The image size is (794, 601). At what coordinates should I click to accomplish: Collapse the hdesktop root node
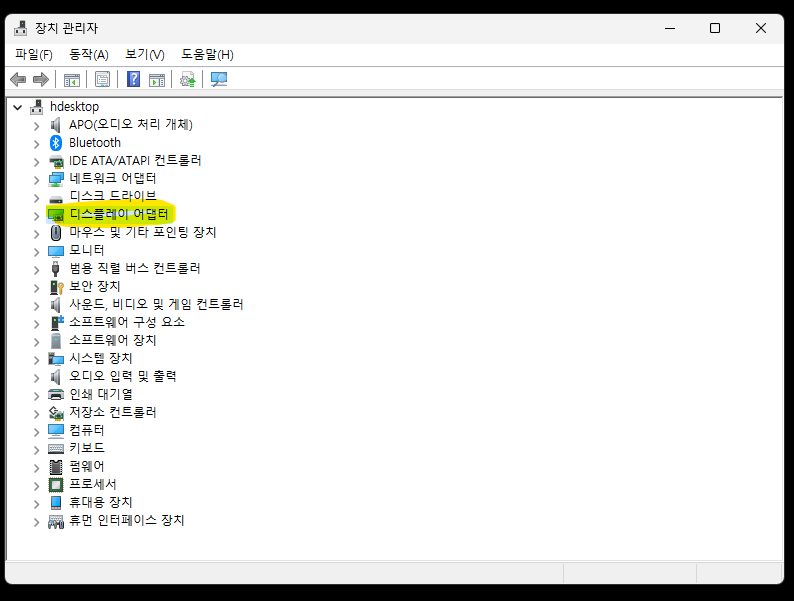18,107
